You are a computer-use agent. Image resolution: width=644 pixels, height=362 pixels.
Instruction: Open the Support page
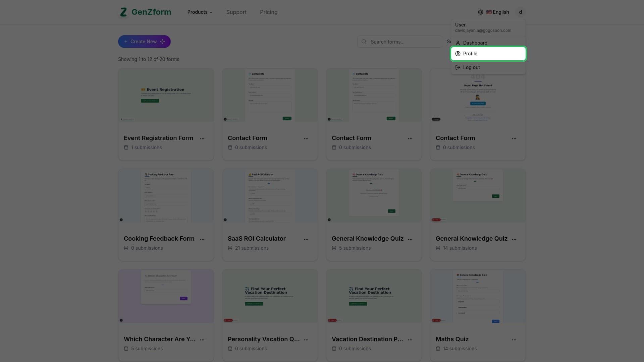[x=236, y=12]
